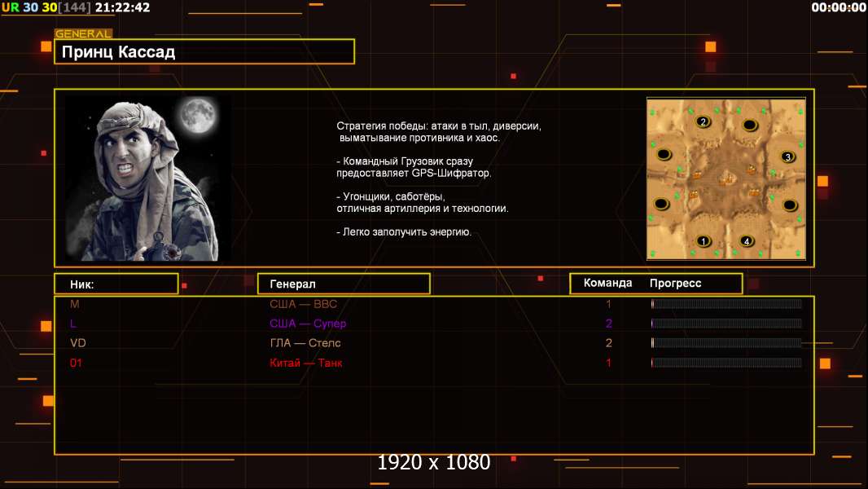Click the Китай — Танк general entry
Viewport: 868px width, 489px height.
pos(306,363)
